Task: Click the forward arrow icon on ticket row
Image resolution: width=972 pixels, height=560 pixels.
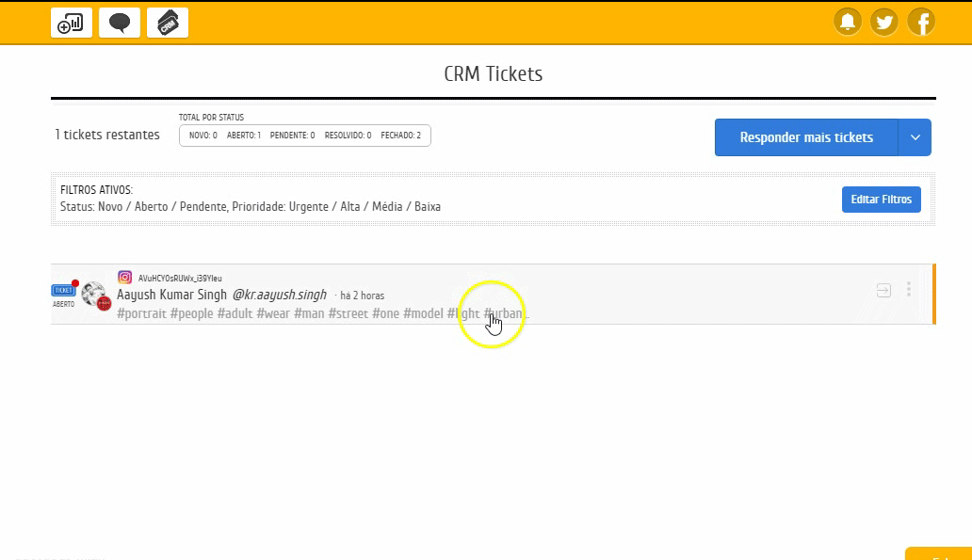Action: (883, 290)
